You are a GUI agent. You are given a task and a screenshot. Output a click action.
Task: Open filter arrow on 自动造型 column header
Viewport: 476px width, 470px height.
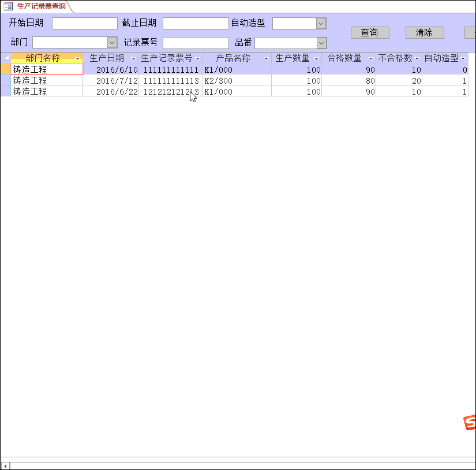(x=463, y=58)
